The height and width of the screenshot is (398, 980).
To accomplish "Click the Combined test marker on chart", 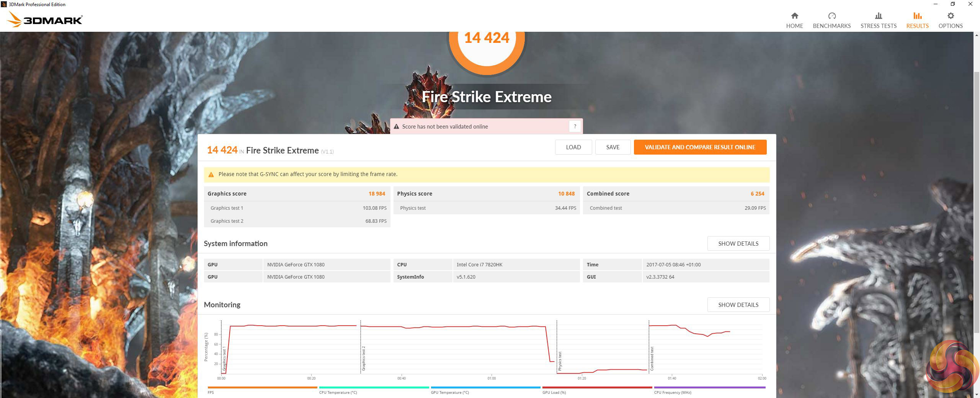I will pos(652,359).
